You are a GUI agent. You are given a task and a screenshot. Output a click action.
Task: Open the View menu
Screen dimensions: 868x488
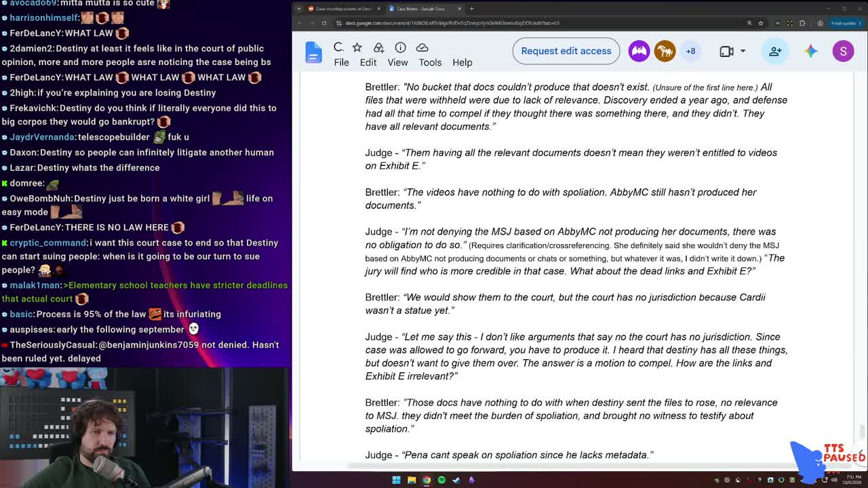[x=397, y=62]
